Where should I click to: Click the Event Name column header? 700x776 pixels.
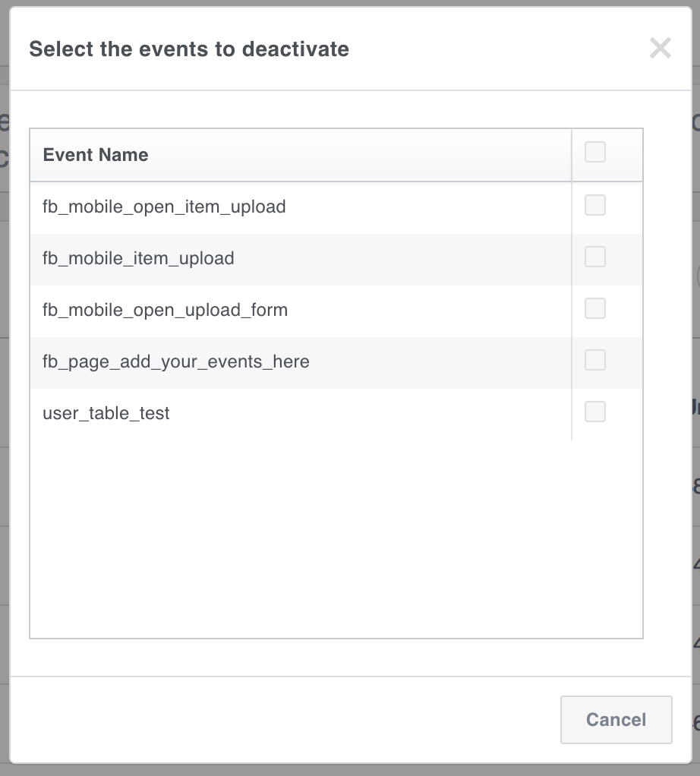tap(96, 154)
